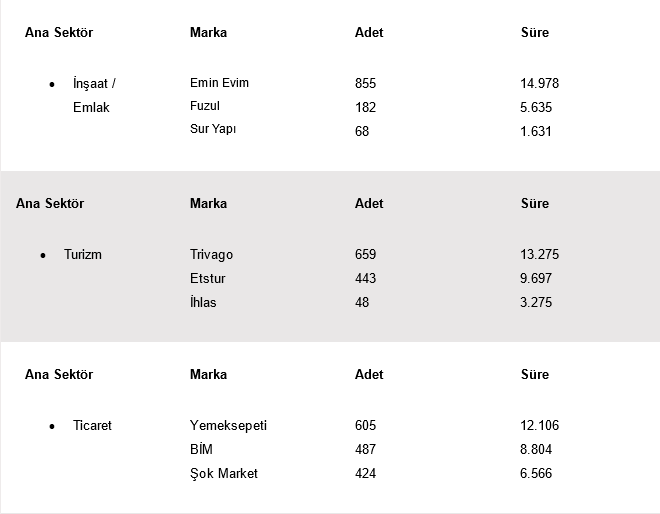The width and height of the screenshot is (660, 514).
Task: Click the Süre header in Turizm table
Action: (535, 203)
